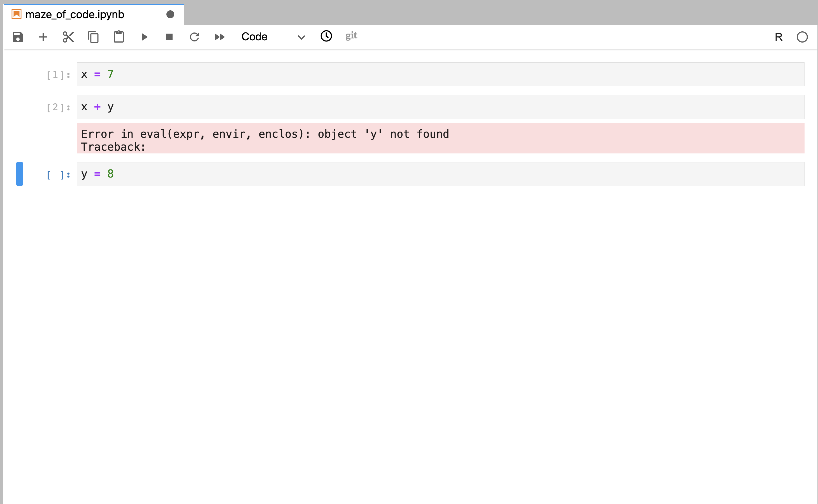Close maze_of_code.ipynb tab via unsaved dot

coord(170,14)
